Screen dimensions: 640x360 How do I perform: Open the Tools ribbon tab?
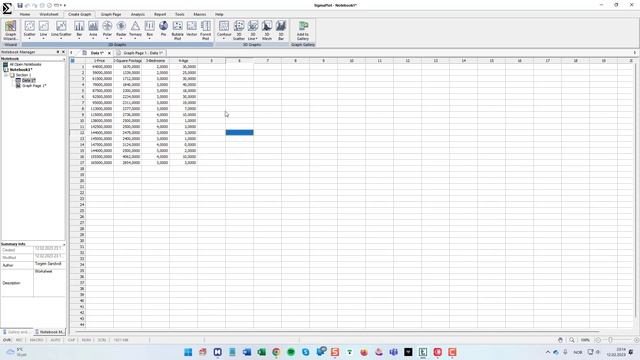(180, 14)
